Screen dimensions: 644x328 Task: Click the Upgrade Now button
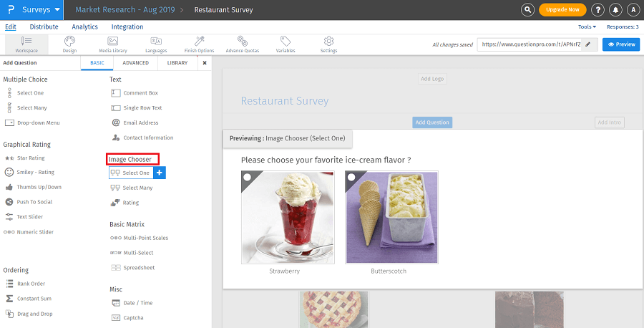pyautogui.click(x=562, y=10)
